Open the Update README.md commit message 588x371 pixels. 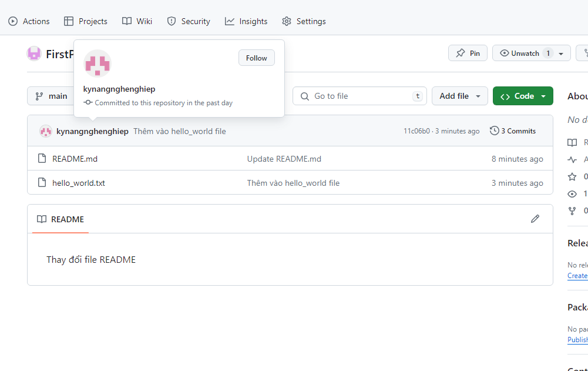pyautogui.click(x=284, y=159)
